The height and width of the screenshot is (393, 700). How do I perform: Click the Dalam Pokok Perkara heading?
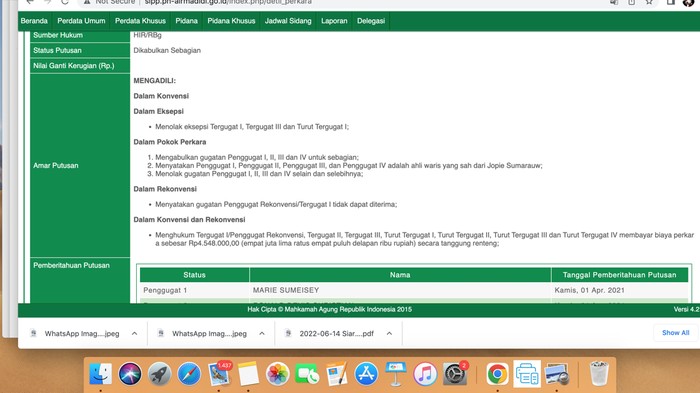(x=170, y=142)
